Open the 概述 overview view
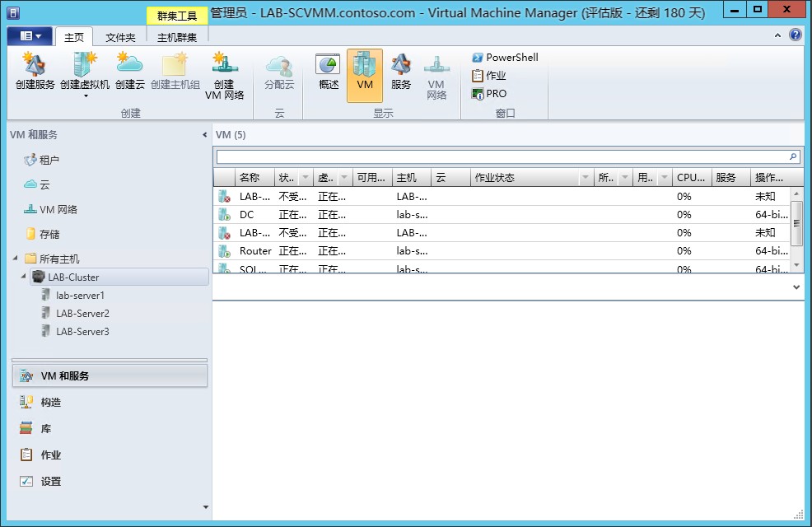 coord(329,72)
